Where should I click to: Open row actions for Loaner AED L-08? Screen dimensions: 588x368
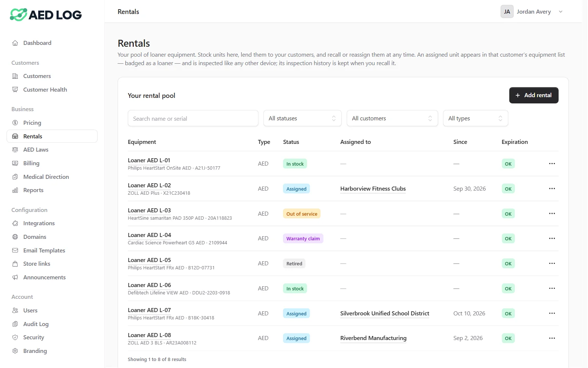pos(552,338)
